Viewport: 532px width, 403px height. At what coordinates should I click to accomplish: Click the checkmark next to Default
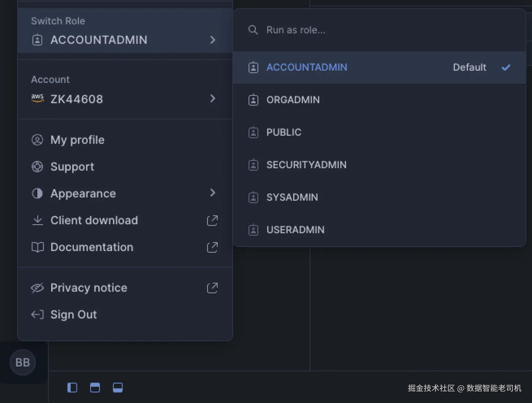pos(506,67)
